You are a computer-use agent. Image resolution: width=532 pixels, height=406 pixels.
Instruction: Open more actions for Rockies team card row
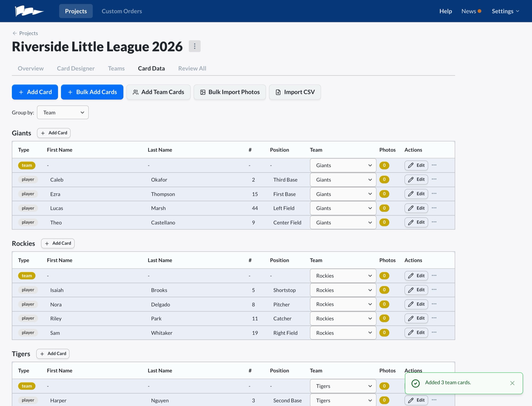click(434, 275)
